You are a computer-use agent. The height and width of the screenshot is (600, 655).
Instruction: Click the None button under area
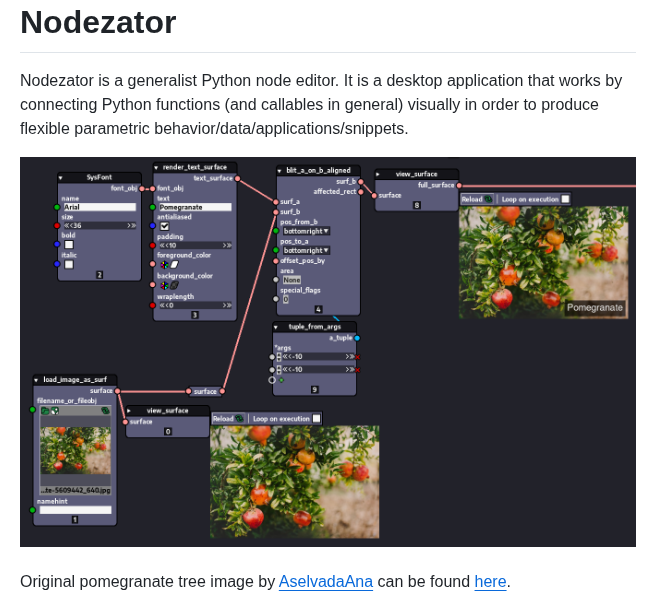[x=292, y=280]
